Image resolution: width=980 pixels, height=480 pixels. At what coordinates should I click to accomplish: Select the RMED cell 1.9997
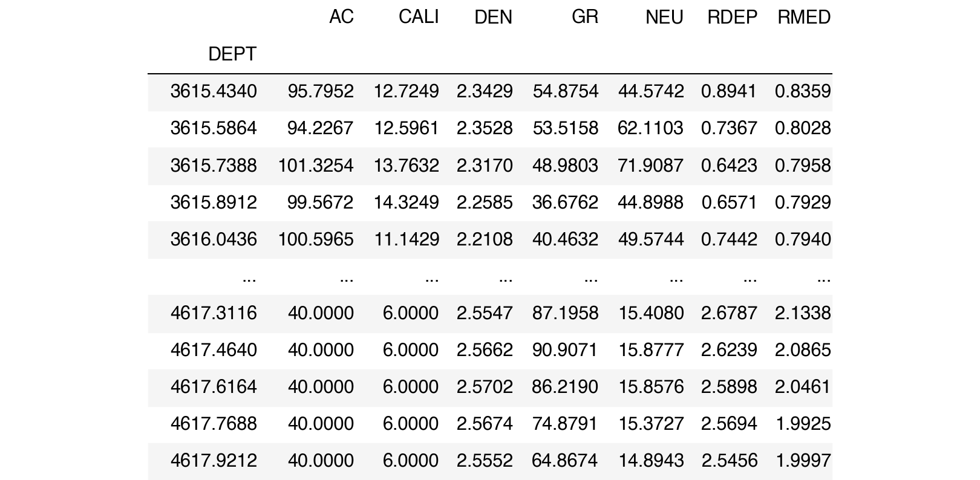pos(803,461)
